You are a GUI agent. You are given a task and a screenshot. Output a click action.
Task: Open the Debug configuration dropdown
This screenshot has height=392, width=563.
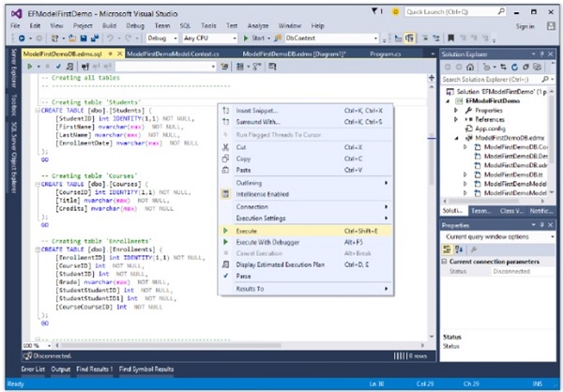(x=162, y=38)
